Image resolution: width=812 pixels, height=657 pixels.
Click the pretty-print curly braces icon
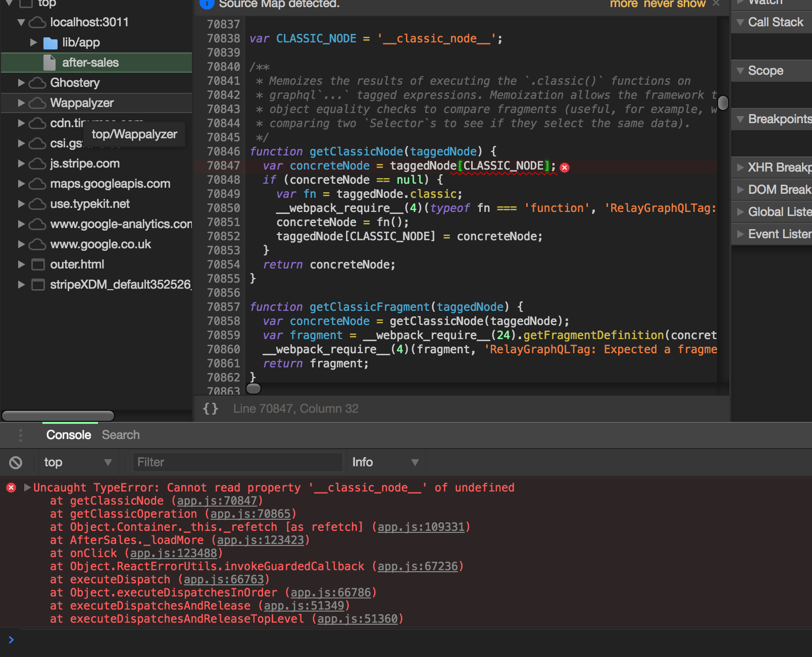click(211, 408)
